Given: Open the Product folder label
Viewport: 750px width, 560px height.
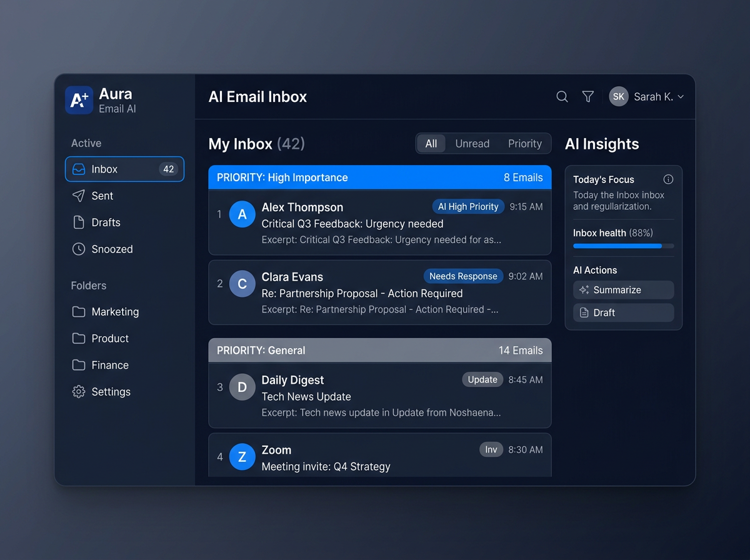Looking at the screenshot, I should (111, 338).
